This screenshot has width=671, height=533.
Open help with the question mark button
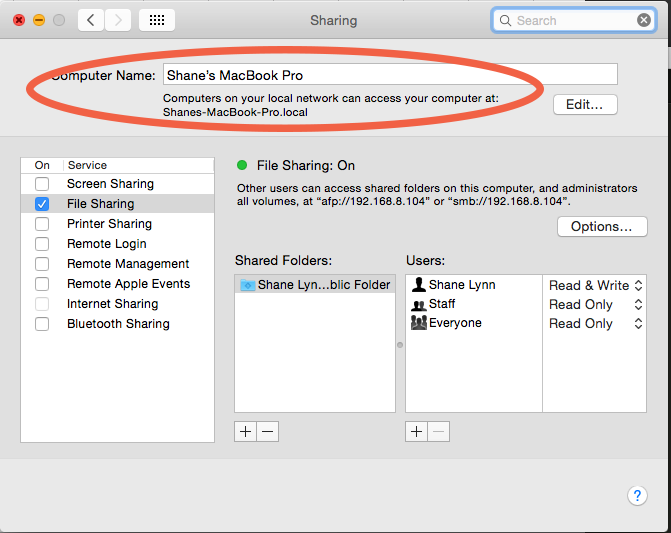click(637, 495)
